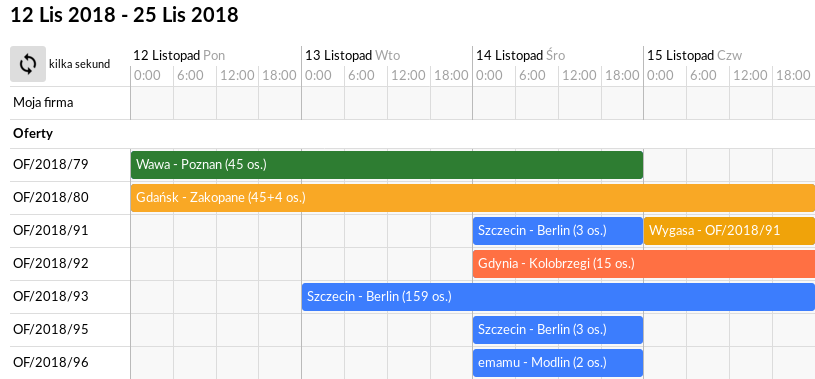Click the OF/2018/79 offer row label

[x=51, y=165]
